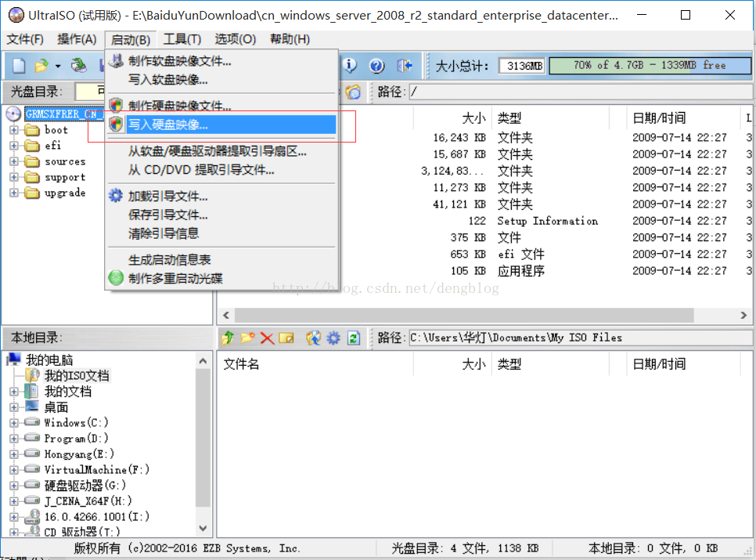The width and height of the screenshot is (756, 560).
Task: Click the local gear settings icon
Action: 333,338
